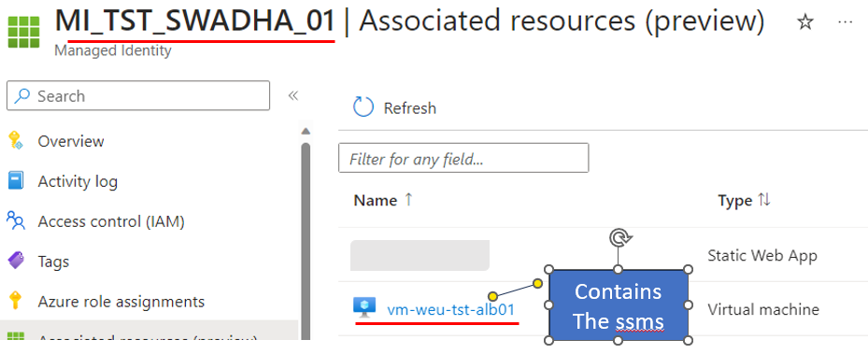
Task: Click the Access control people icon
Action: coord(16,220)
